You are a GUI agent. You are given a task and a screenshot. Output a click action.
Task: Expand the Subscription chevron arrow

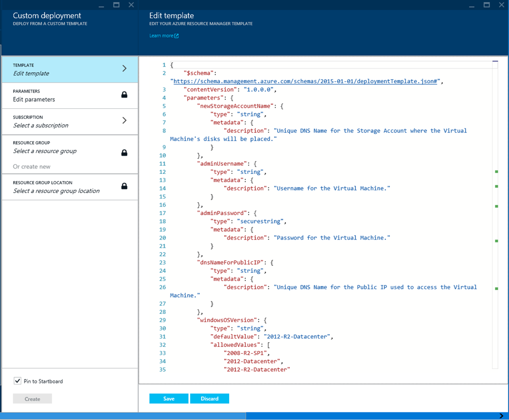point(124,121)
